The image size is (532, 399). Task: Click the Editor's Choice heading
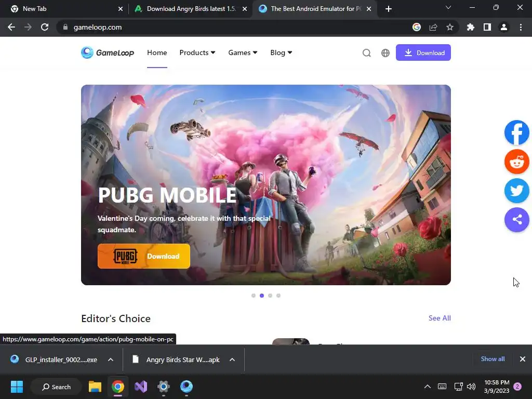(x=116, y=318)
